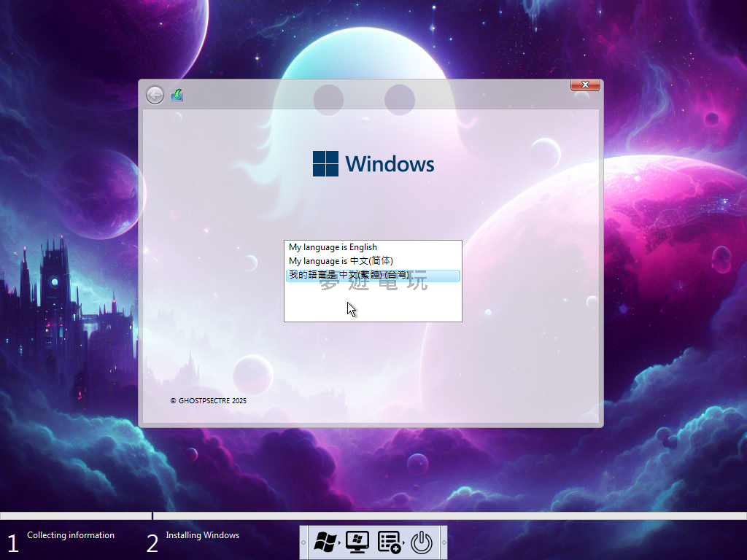Expand the small arrow beside list-plus icon

tap(403, 542)
